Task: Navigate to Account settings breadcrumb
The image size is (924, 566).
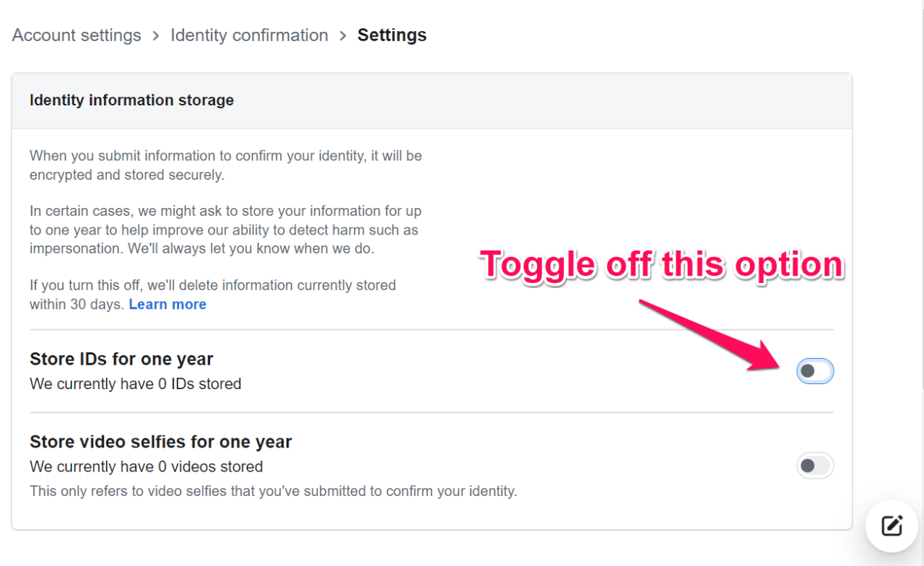Action: 76,35
